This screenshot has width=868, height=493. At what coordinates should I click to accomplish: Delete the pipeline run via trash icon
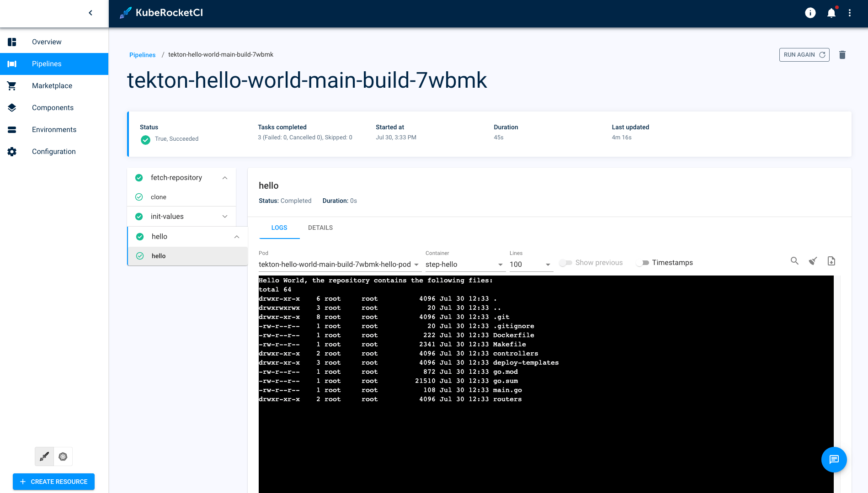click(x=842, y=54)
